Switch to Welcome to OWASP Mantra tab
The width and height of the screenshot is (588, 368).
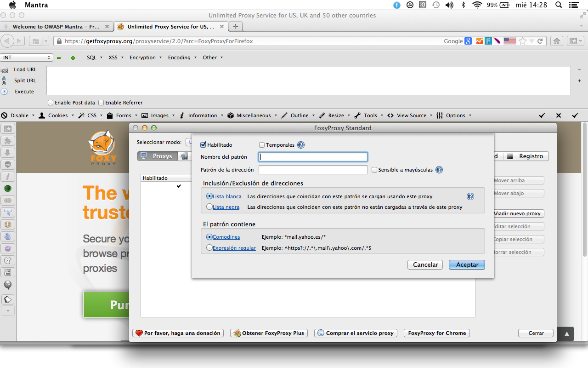tap(57, 27)
